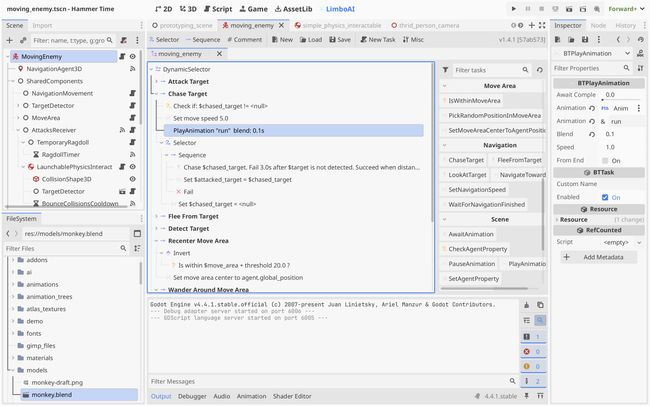
Task: Toggle editor messages filter showing 2
Action: 533,381
